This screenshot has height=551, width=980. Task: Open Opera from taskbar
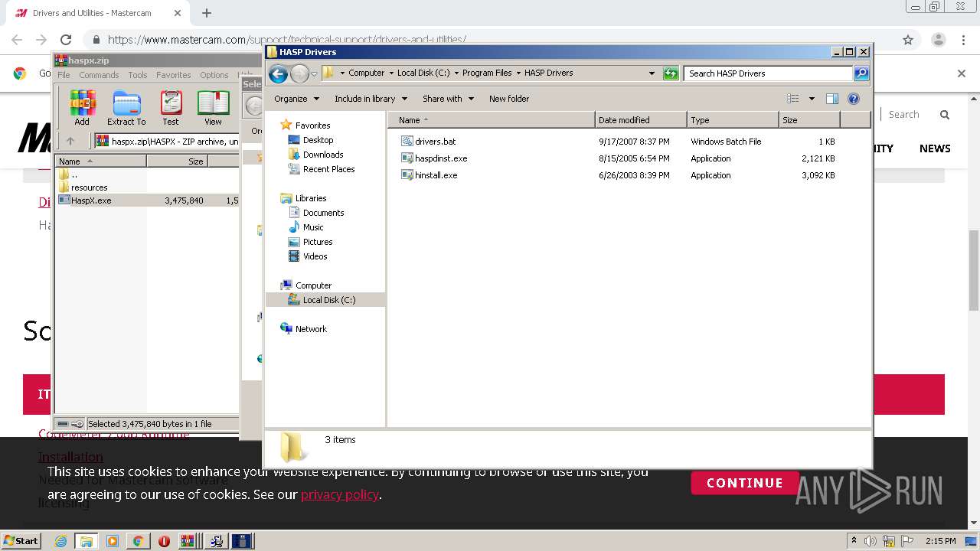tap(164, 541)
